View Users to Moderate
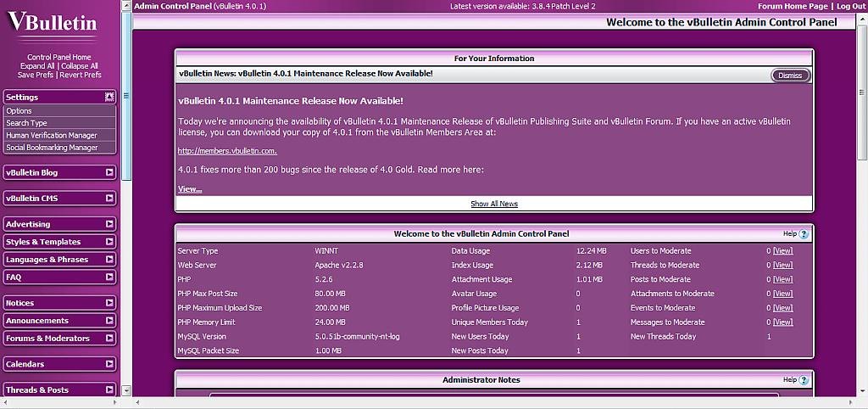Image resolution: width=868 pixels, height=409 pixels. (782, 250)
